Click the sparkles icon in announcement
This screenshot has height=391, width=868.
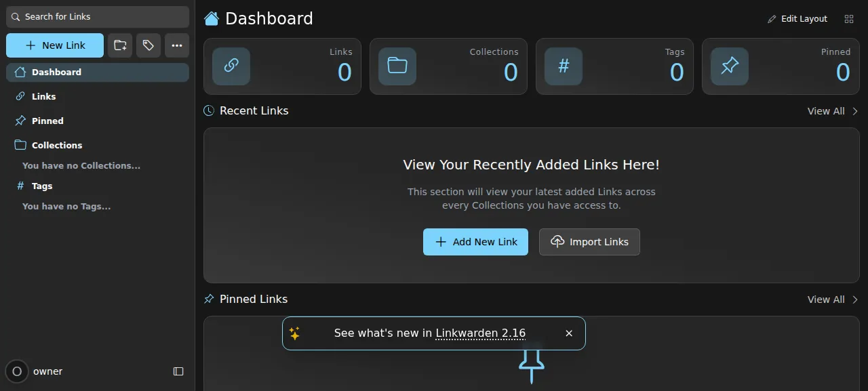294,333
